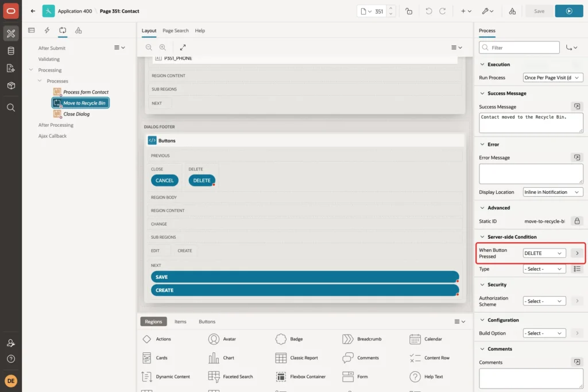Zoom out the layout view
Image resolution: width=588 pixels, height=392 pixels.
[149, 47]
